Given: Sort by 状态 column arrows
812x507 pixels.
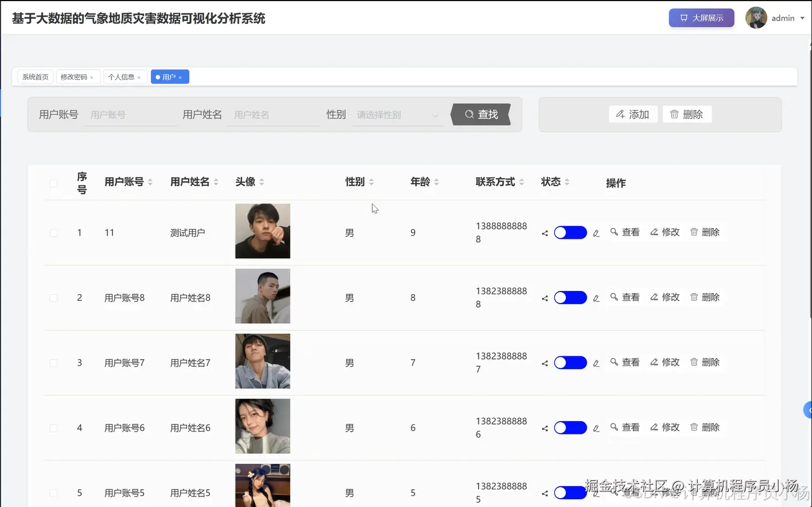Looking at the screenshot, I should (567, 182).
